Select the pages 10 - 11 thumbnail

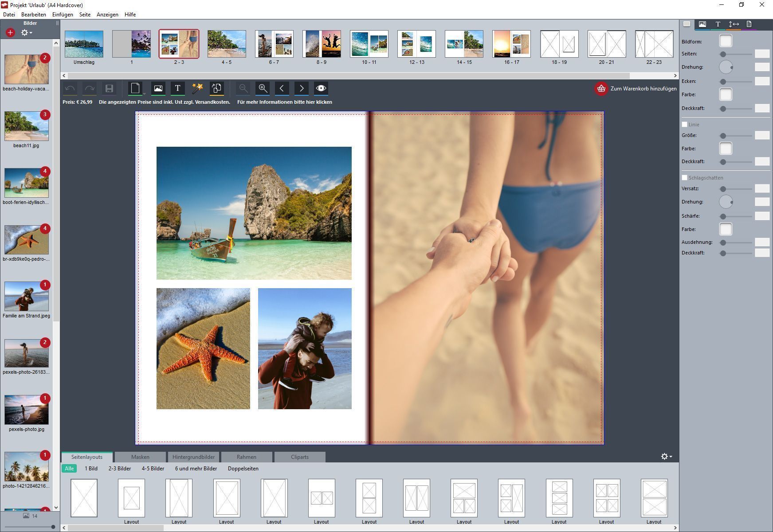tap(369, 44)
